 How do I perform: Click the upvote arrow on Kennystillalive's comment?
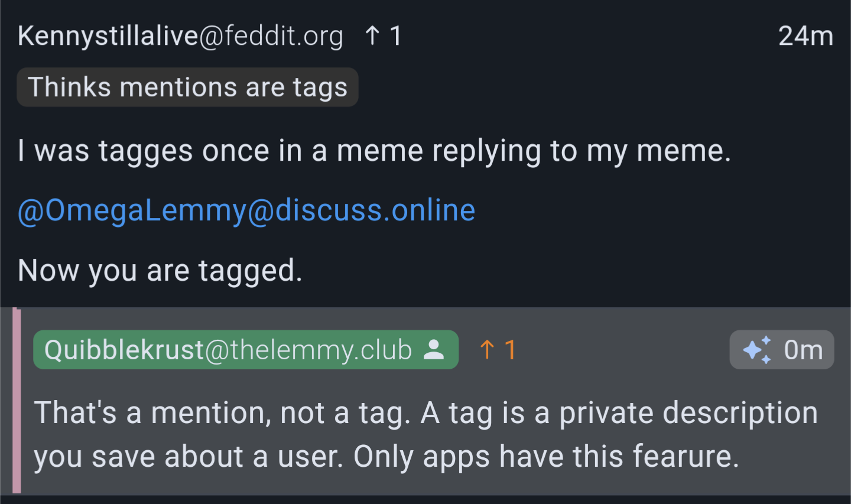372,35
